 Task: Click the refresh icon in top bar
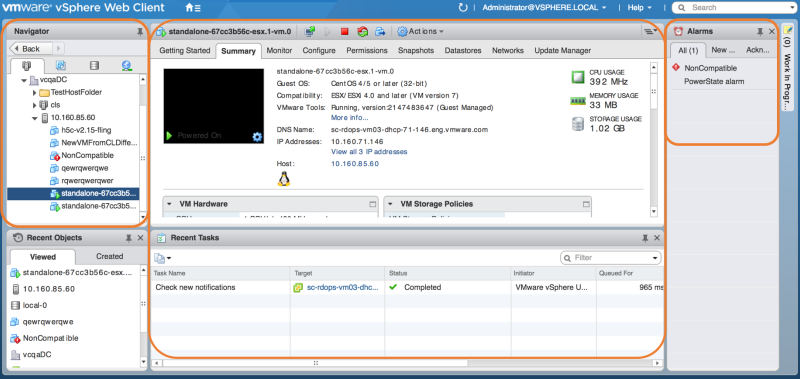(463, 8)
